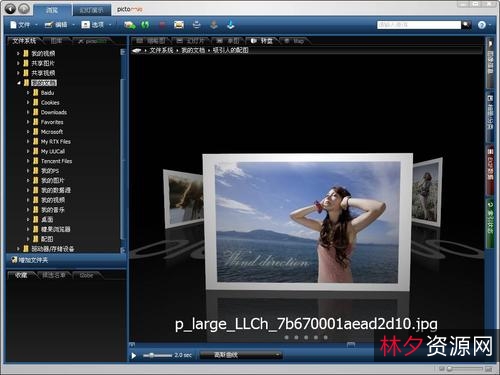Select the Globe tab in the lower panel
This screenshot has height=375, width=500.
point(86,275)
